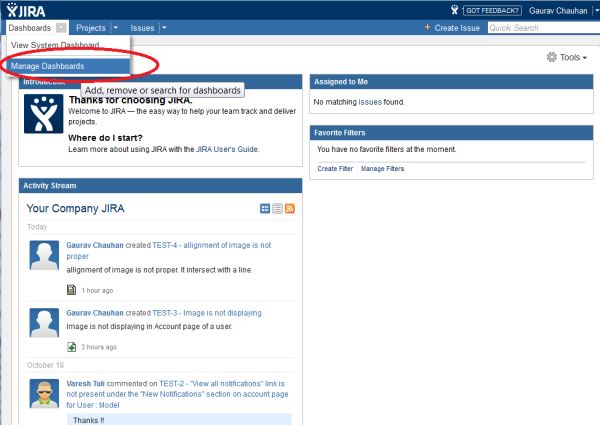Image resolution: width=600 pixels, height=425 pixels.
Task: Open Gaurav Chauhan profile on TEST-3 entry
Action: (95, 313)
